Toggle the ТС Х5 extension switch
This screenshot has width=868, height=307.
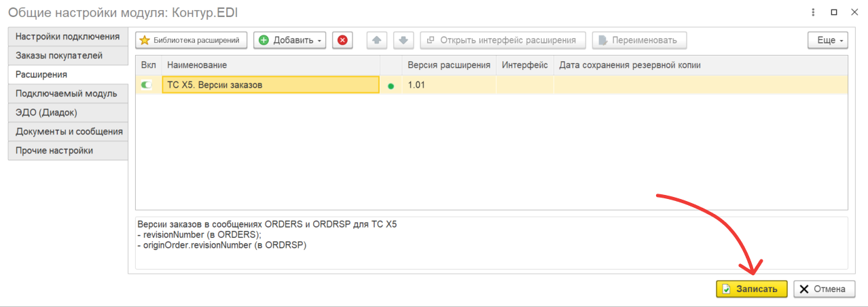click(147, 86)
